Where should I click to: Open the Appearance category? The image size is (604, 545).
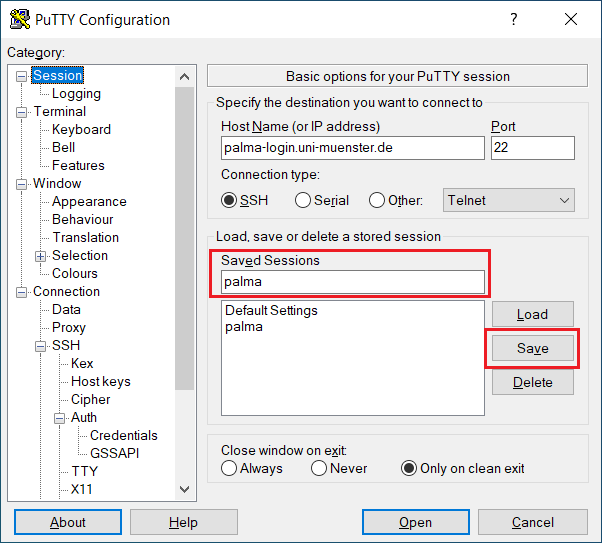[89, 202]
